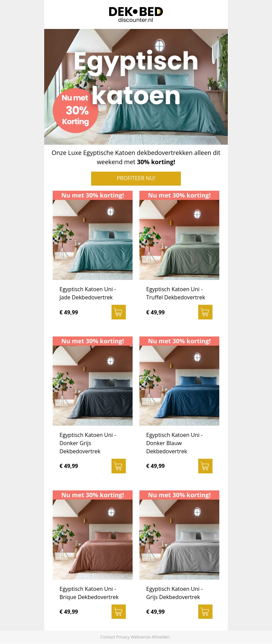Open the Contact footer link
272x644 pixels.
(x=107, y=637)
